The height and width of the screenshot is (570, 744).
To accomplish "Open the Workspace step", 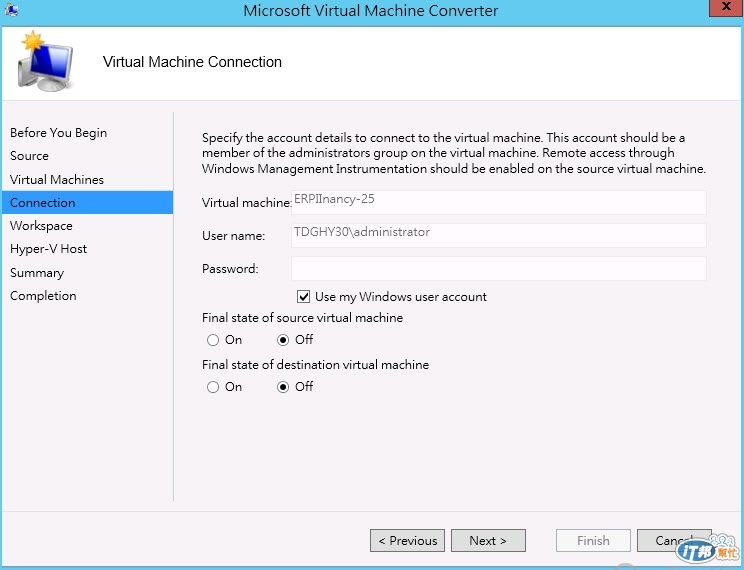I will pyautogui.click(x=41, y=225).
